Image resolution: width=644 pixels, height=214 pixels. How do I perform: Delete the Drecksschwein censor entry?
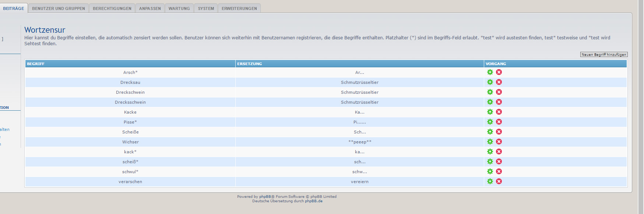tap(499, 102)
